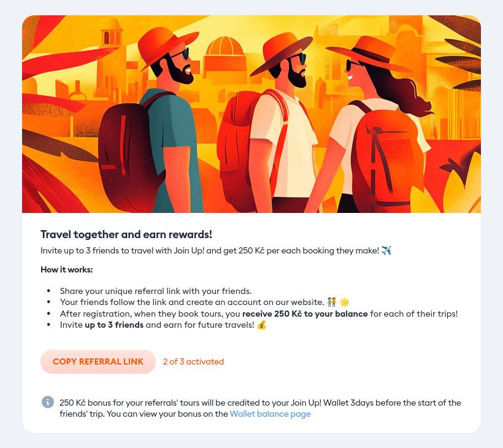Click the Copy Referral Link button
503x448 pixels.
[98, 361]
